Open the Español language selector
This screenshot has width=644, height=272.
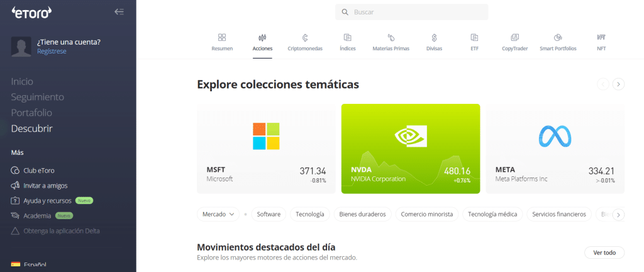tap(29, 264)
